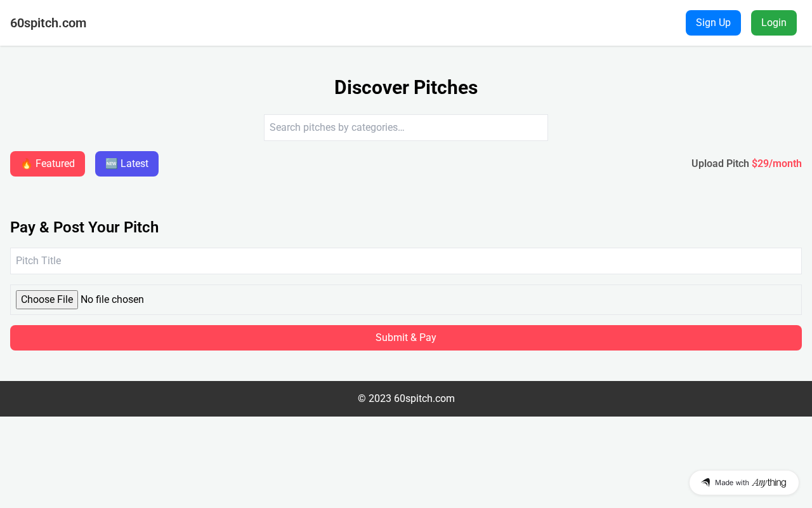Click the No file chosen text

(112, 300)
